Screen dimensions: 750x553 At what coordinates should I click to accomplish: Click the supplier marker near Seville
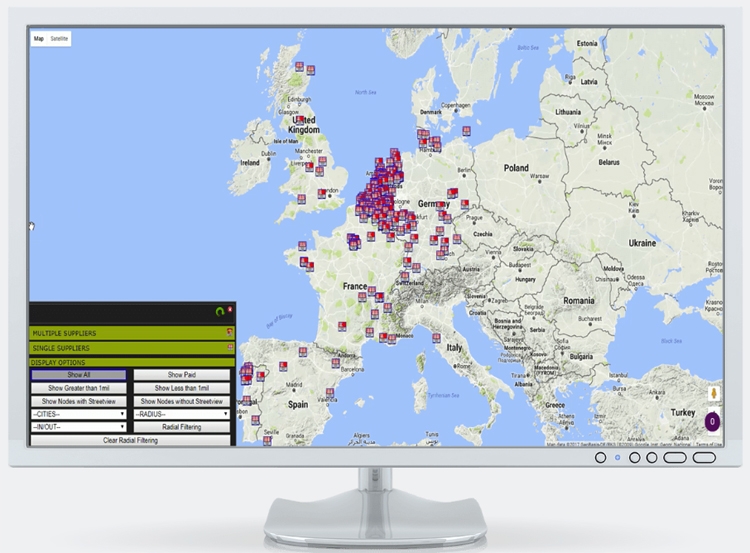[267, 440]
